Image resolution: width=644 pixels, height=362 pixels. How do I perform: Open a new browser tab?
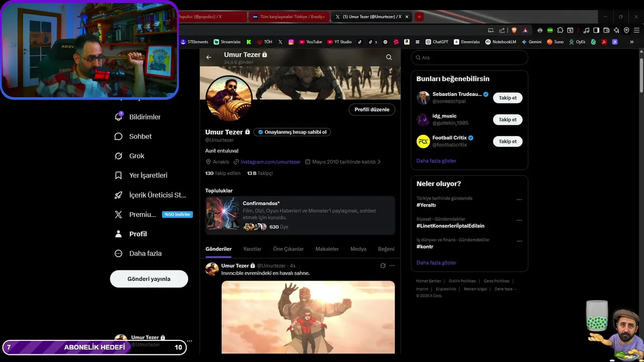[419, 17]
